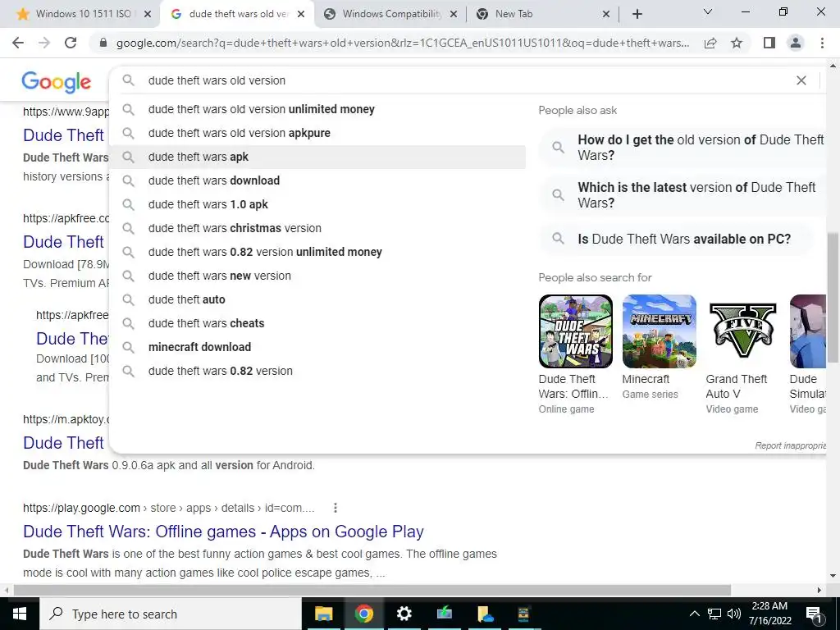Open the Windows Start menu
Image resolution: width=840 pixels, height=630 pixels.
(20, 614)
